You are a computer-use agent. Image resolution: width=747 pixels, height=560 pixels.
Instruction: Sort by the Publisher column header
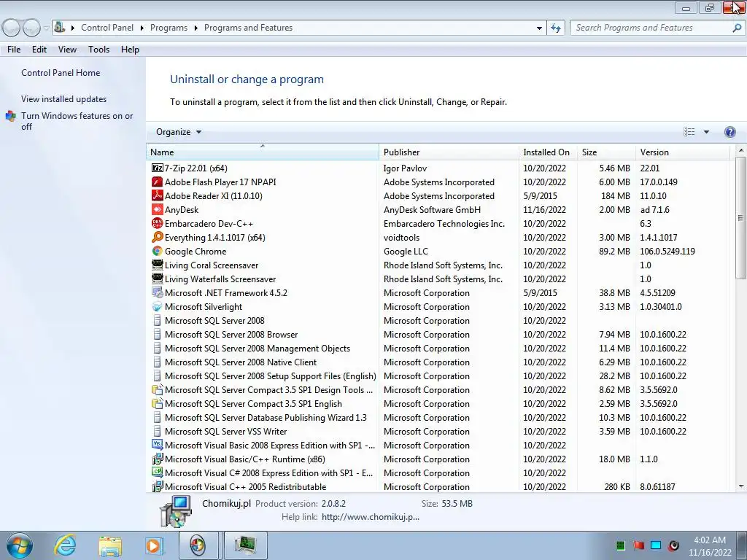tap(449, 152)
